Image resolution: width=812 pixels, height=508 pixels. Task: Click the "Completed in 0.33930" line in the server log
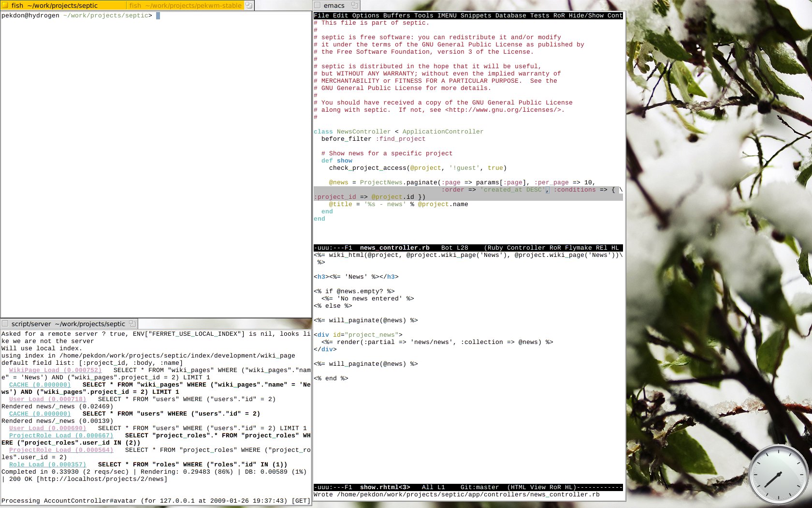[154, 472]
